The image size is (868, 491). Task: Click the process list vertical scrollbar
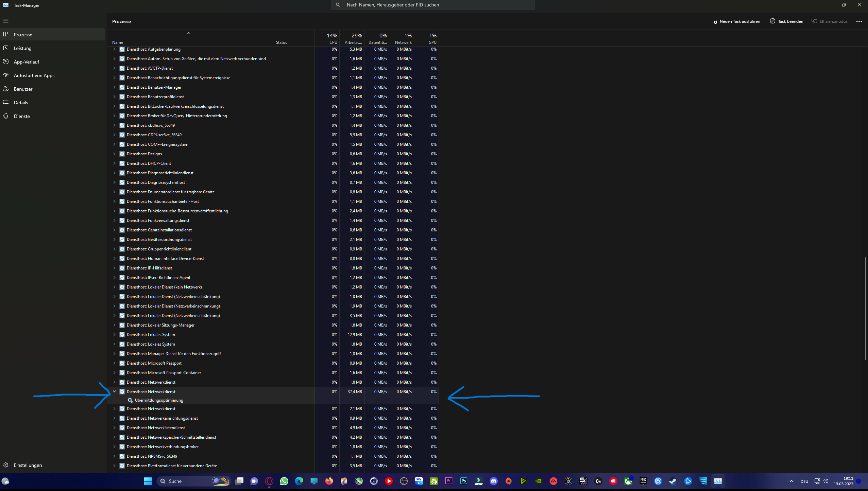[865, 309]
